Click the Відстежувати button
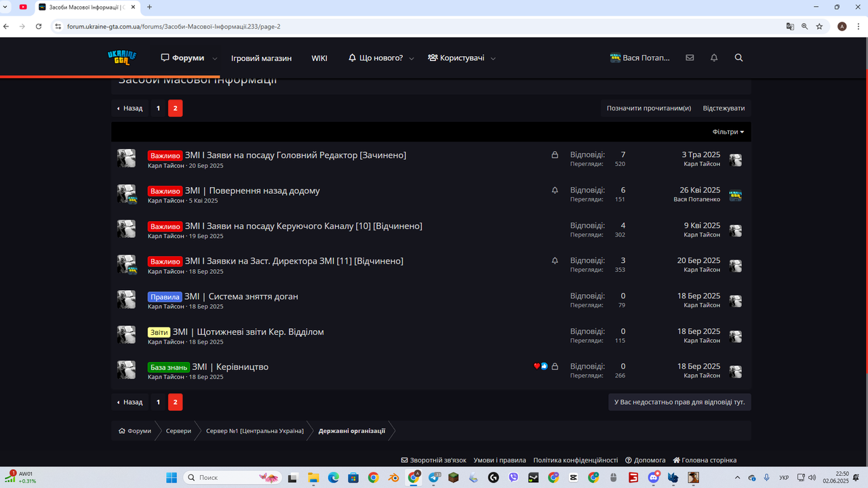Screen dimensions: 868x488 [724, 108]
